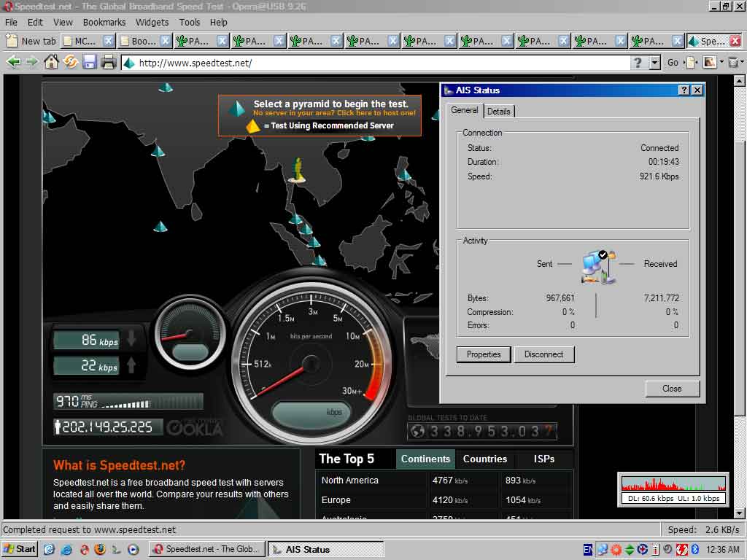Click the orange gear tray icon
The width and height of the screenshot is (747, 560).
tap(616, 550)
